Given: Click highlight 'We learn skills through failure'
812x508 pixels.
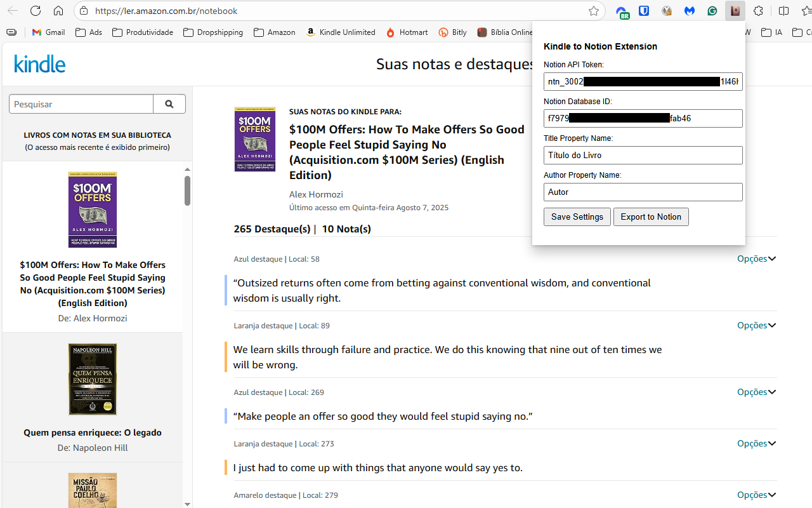Looking at the screenshot, I should pyautogui.click(x=447, y=357).
